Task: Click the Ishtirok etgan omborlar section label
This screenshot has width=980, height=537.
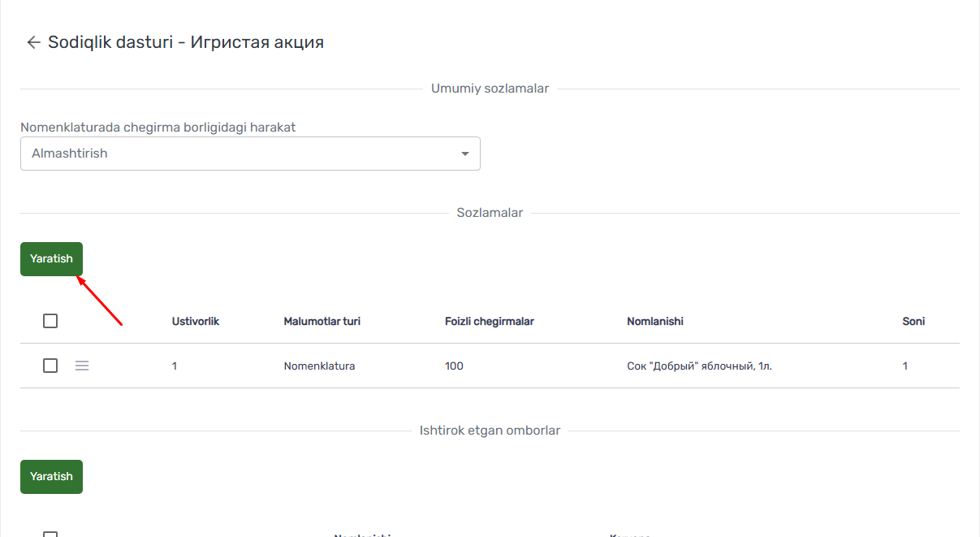Action: [490, 431]
